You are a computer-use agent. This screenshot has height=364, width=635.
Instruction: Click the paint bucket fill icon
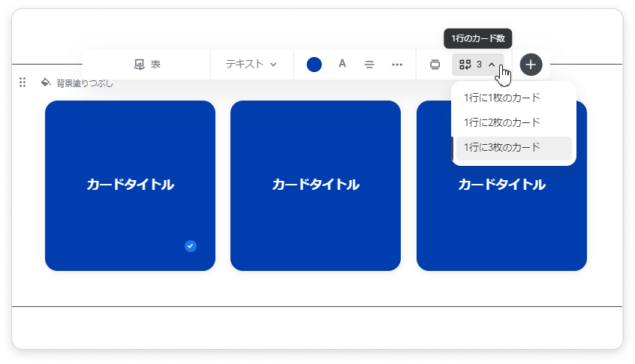tap(45, 83)
